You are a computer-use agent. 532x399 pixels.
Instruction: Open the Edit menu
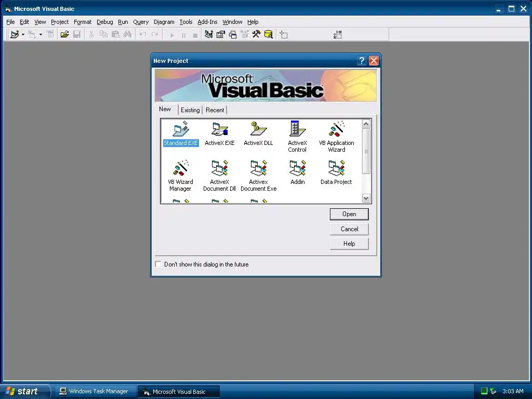pos(24,22)
